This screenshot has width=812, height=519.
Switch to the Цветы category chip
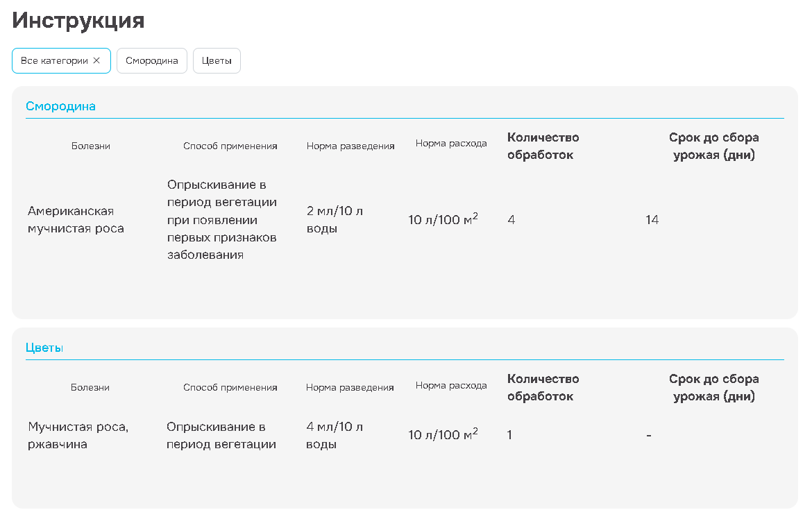coord(217,60)
